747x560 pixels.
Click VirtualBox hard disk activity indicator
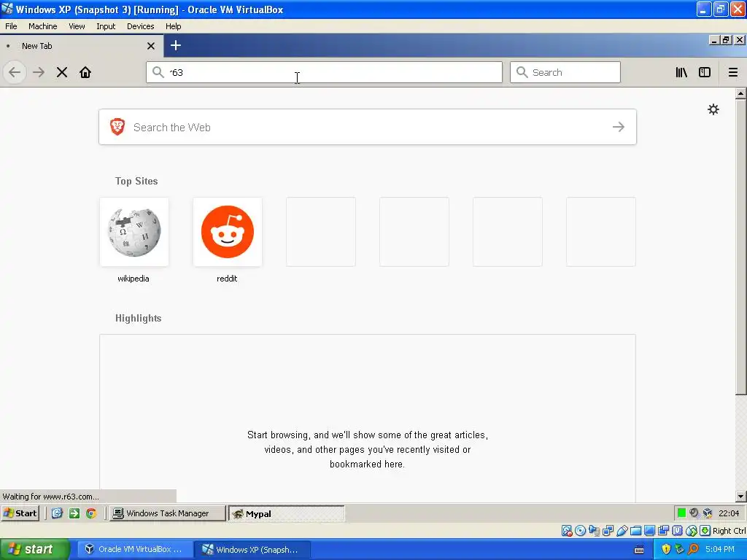[566, 531]
